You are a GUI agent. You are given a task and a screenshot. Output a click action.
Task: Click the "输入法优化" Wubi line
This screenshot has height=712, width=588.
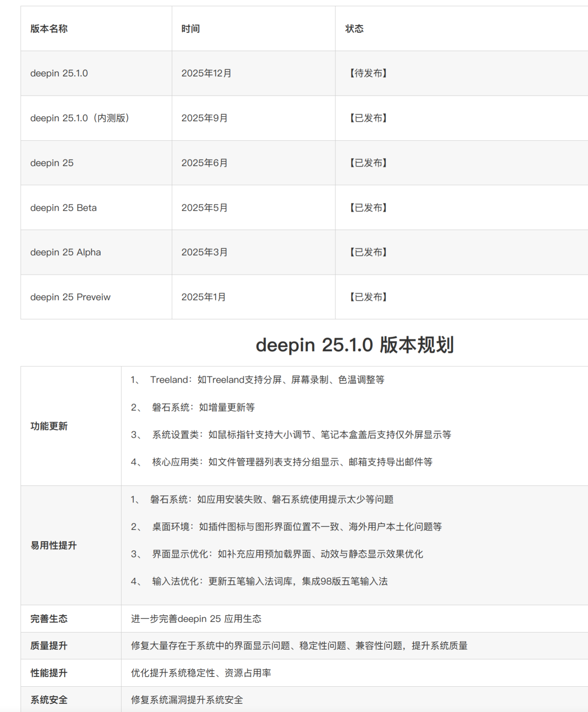click(259, 582)
